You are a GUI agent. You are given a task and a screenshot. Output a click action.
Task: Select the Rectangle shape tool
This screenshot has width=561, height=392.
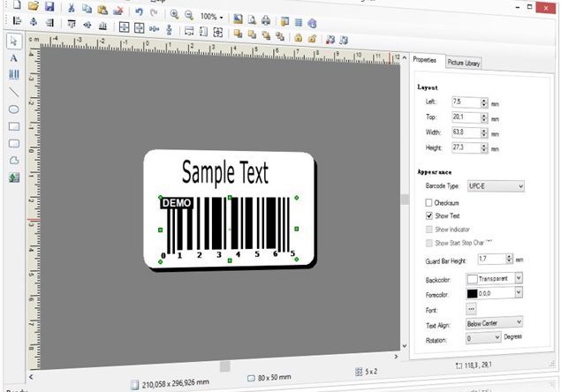pyautogui.click(x=14, y=126)
